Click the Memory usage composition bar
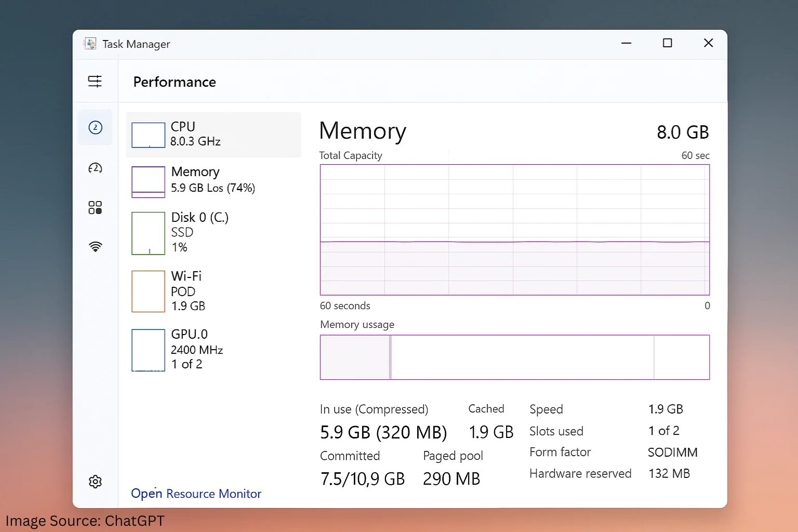 (515, 357)
